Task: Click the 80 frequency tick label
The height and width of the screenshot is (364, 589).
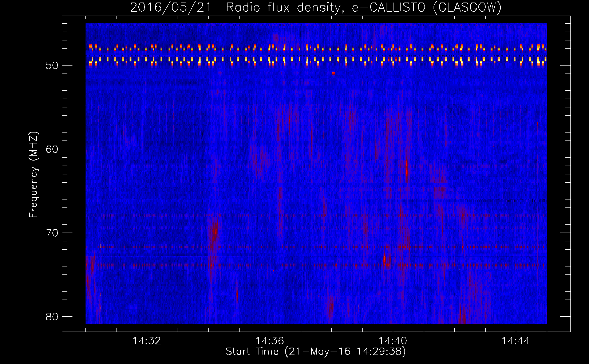Action: point(52,317)
